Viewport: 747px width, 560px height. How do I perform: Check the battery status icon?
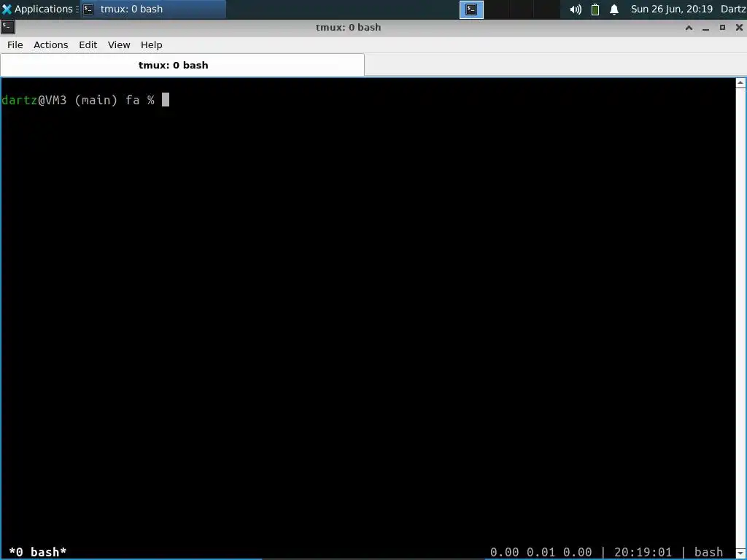pos(595,9)
